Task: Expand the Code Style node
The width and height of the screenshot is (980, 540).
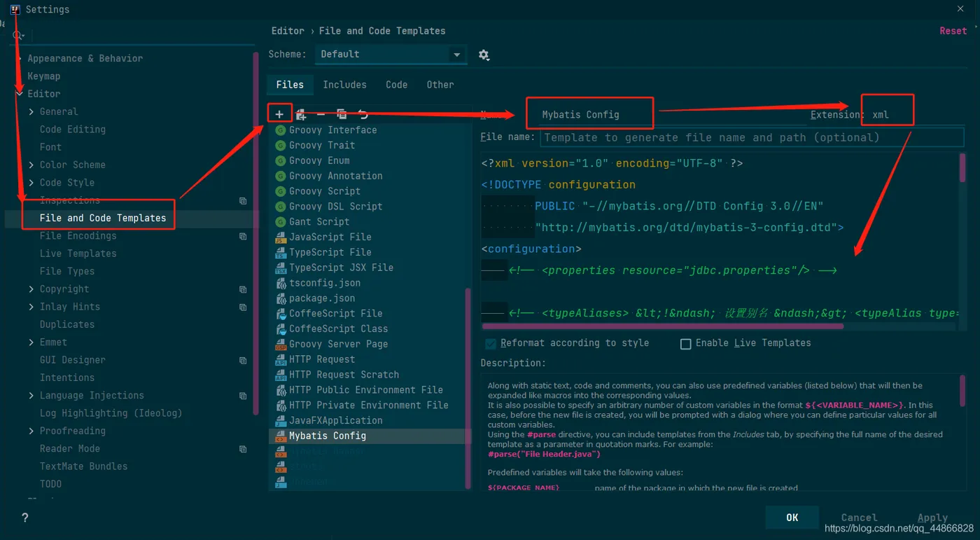Action: click(31, 183)
